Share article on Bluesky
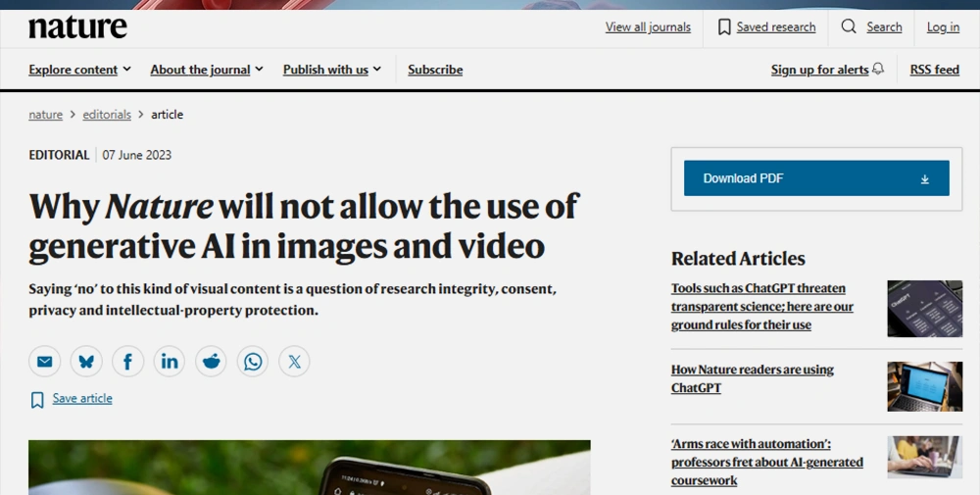980x495 pixels. click(x=86, y=362)
